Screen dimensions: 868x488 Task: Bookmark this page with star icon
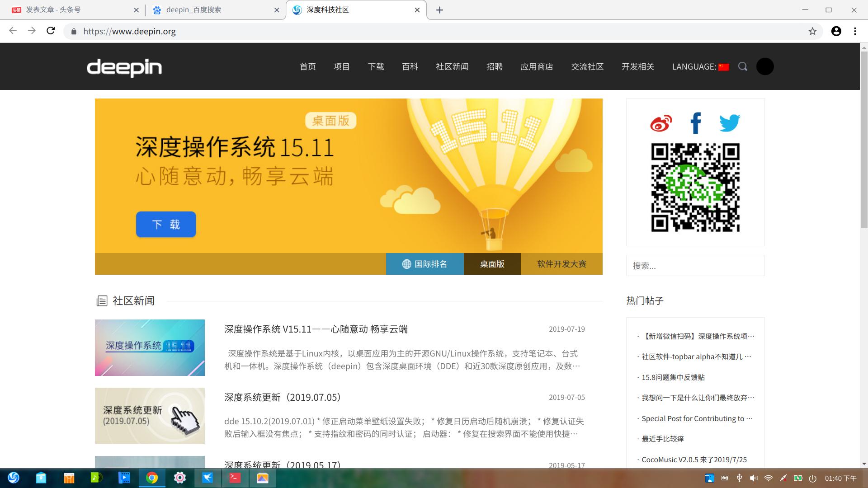pyautogui.click(x=812, y=31)
